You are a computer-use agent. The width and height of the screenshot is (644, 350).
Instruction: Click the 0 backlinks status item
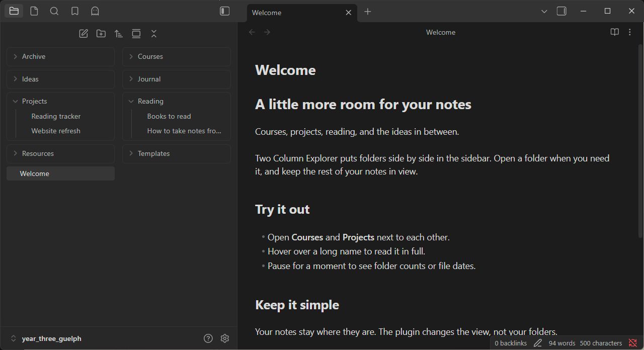[511, 343]
